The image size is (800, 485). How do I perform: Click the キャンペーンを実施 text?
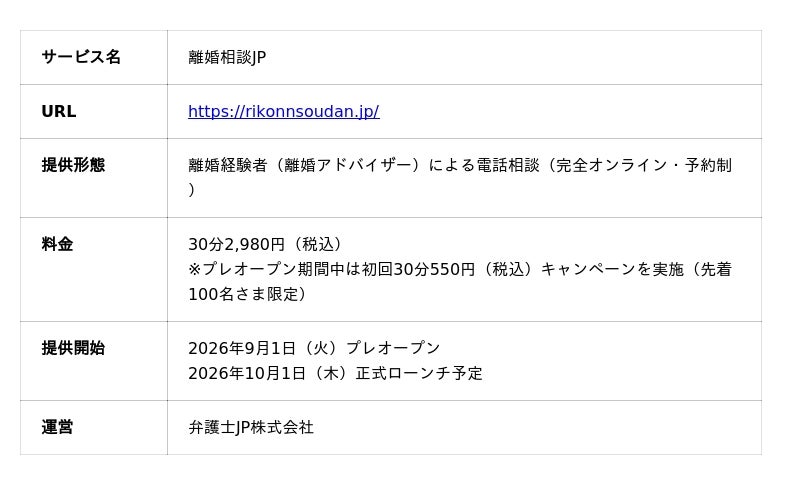pos(612,269)
